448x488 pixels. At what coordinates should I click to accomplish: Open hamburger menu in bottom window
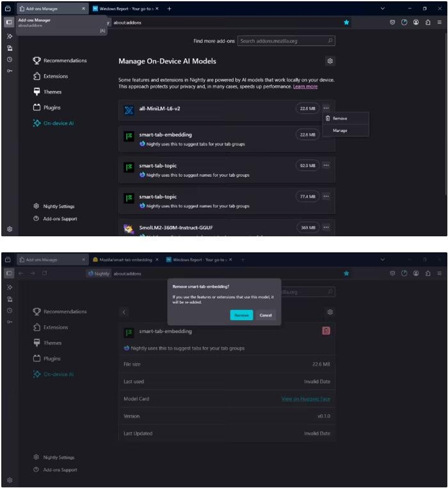coord(439,273)
